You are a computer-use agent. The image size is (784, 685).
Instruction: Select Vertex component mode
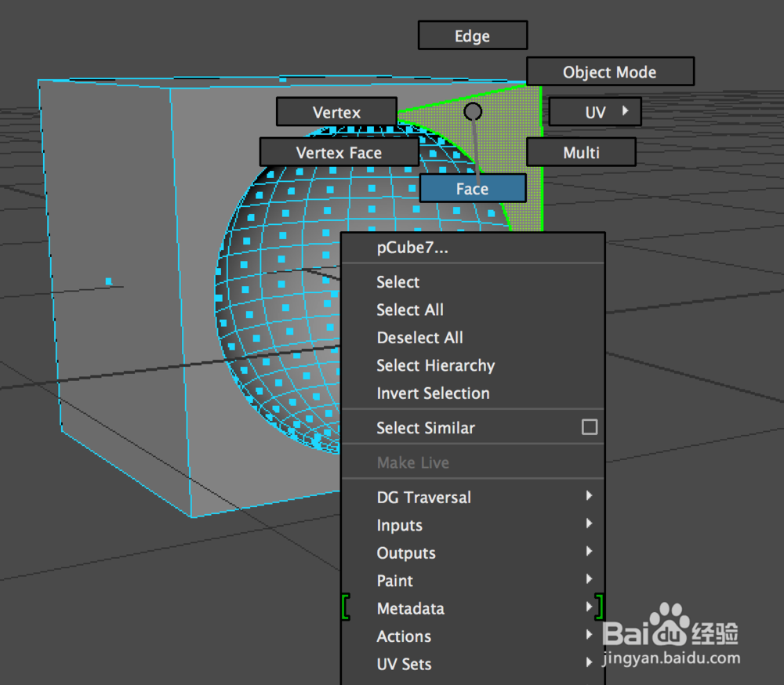(x=336, y=112)
